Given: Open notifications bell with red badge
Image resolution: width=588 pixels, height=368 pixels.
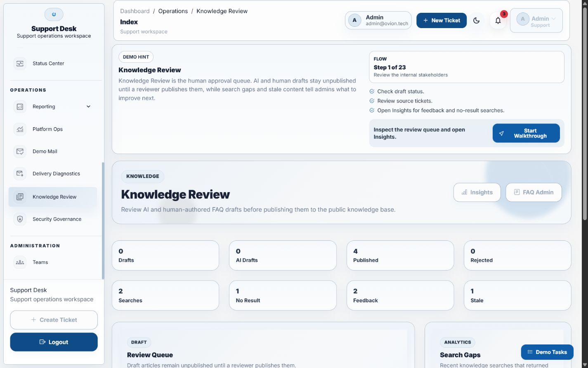Looking at the screenshot, I should click(498, 20).
